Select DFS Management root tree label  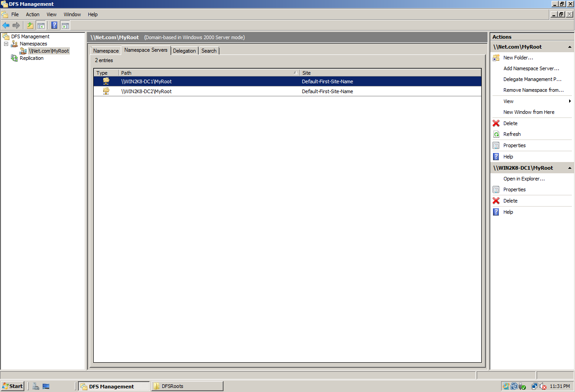[30, 36]
